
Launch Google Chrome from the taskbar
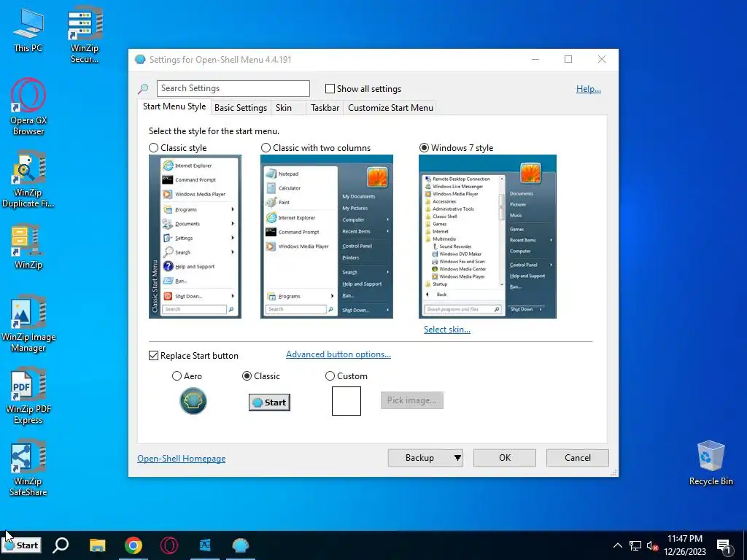pyautogui.click(x=133, y=545)
